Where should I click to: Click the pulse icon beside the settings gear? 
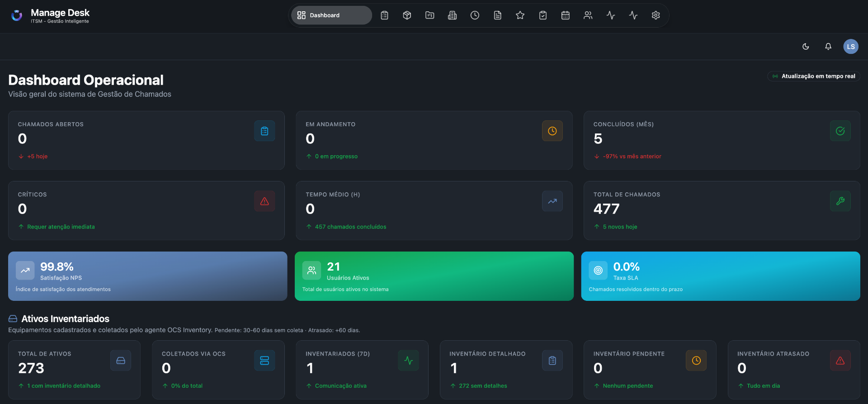[633, 15]
